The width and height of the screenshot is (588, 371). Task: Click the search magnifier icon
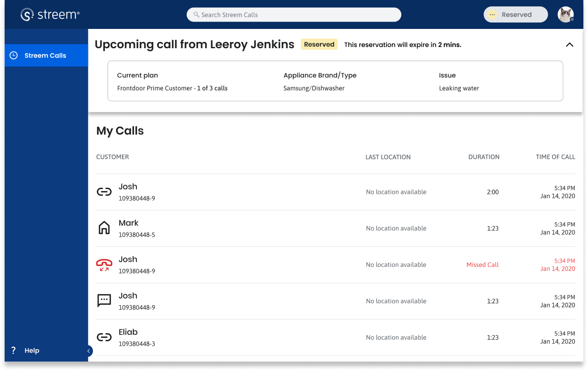[196, 15]
